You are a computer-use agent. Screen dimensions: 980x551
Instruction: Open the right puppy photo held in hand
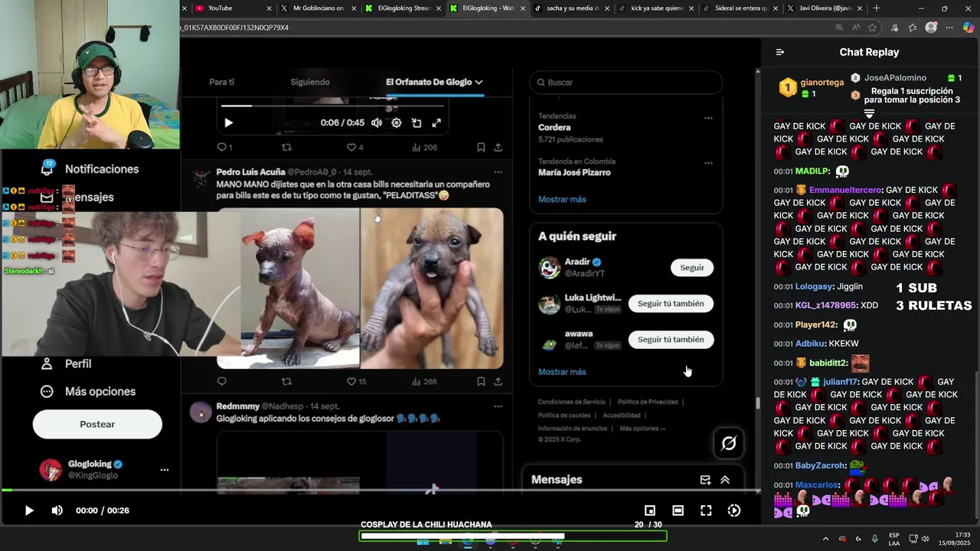point(433,289)
